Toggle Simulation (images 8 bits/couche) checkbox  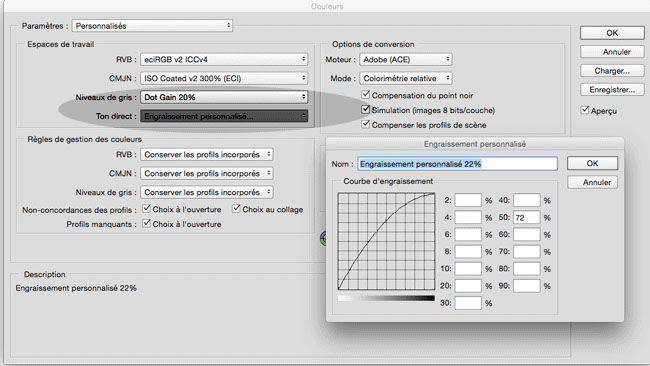click(366, 109)
